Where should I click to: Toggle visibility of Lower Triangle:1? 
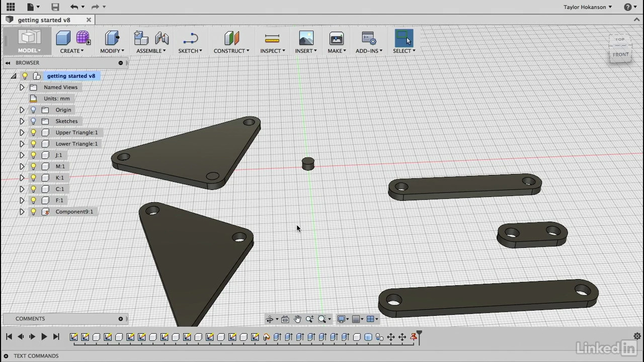tap(33, 144)
